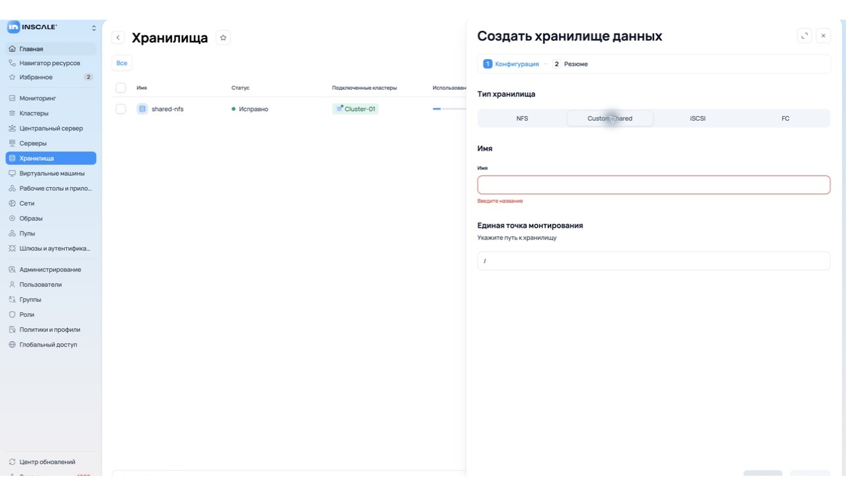This screenshot has width=846, height=504.
Task: Click the favorites count badge 2
Action: point(88,77)
